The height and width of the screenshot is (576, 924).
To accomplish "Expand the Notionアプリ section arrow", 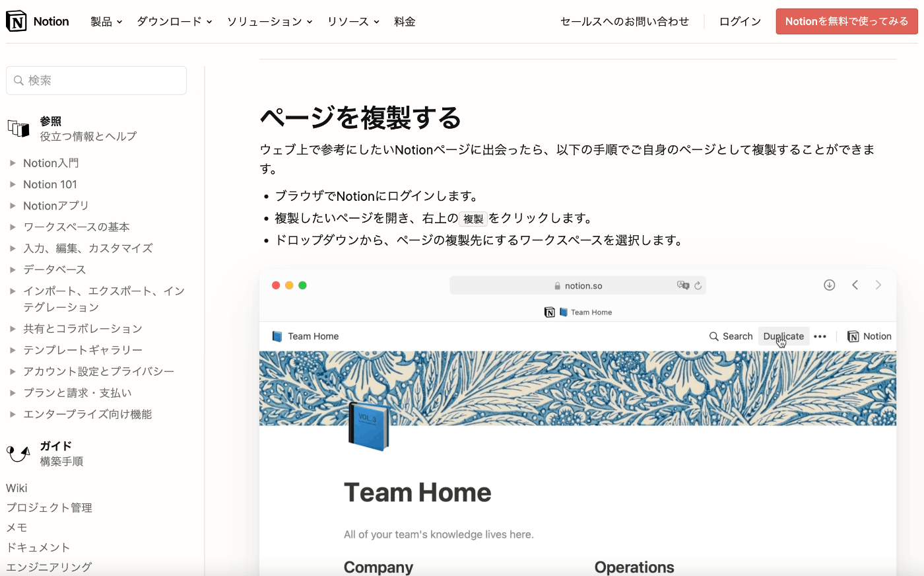I will pos(13,205).
